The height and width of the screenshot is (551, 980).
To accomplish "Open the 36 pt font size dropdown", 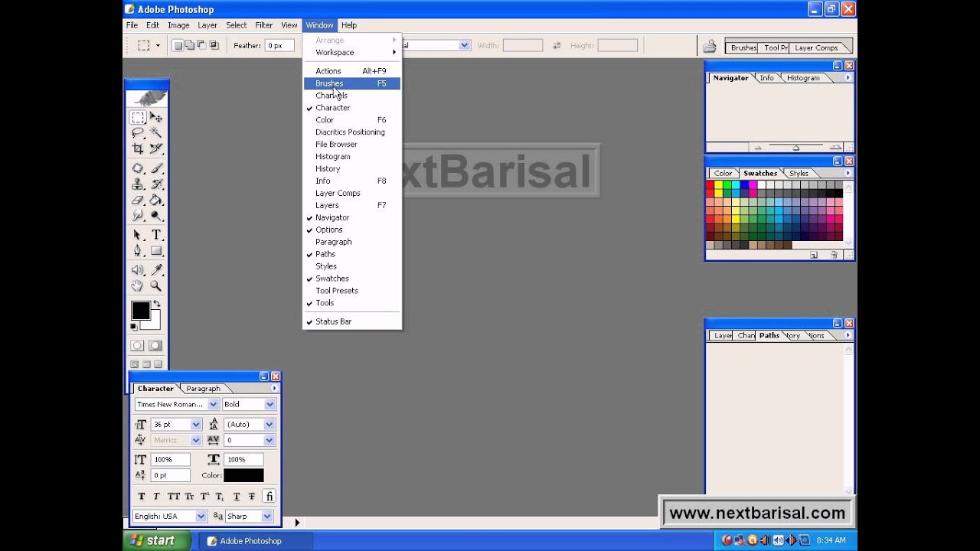I will (x=196, y=424).
